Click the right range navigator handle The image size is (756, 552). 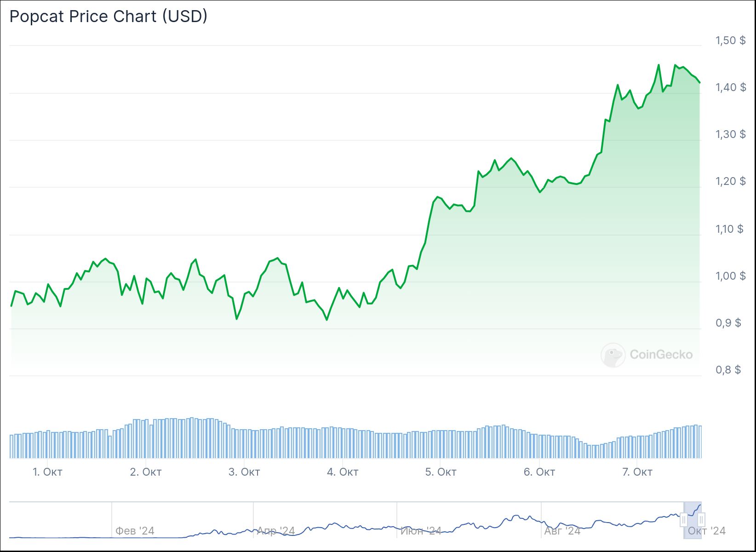point(701,520)
